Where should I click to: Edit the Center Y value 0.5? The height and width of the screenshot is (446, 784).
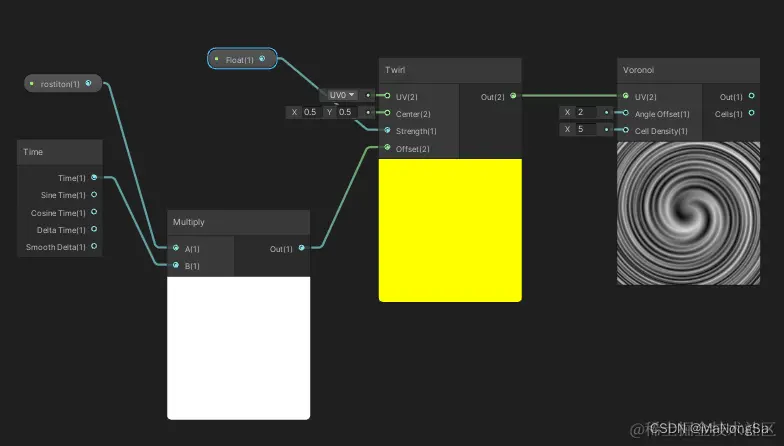point(345,112)
